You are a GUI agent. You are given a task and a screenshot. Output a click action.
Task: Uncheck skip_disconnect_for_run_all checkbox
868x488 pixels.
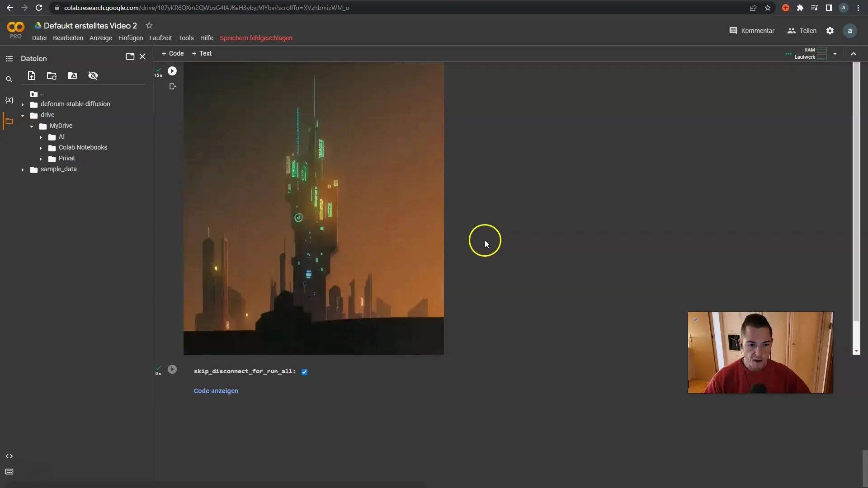click(x=304, y=372)
